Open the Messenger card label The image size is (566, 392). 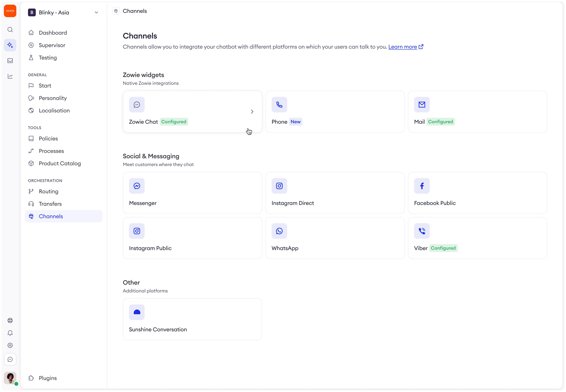pos(143,203)
